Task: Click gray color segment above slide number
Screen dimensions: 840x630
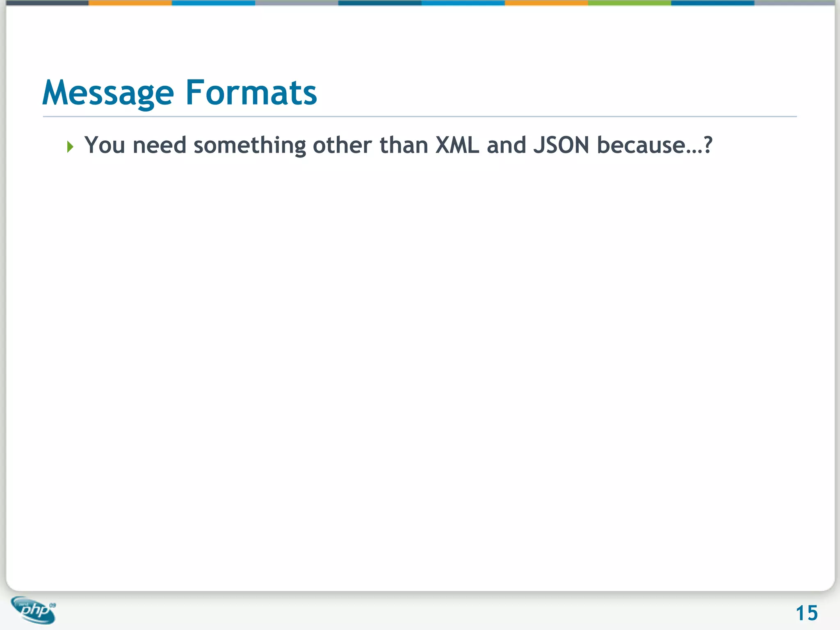Action: click(795, 3)
